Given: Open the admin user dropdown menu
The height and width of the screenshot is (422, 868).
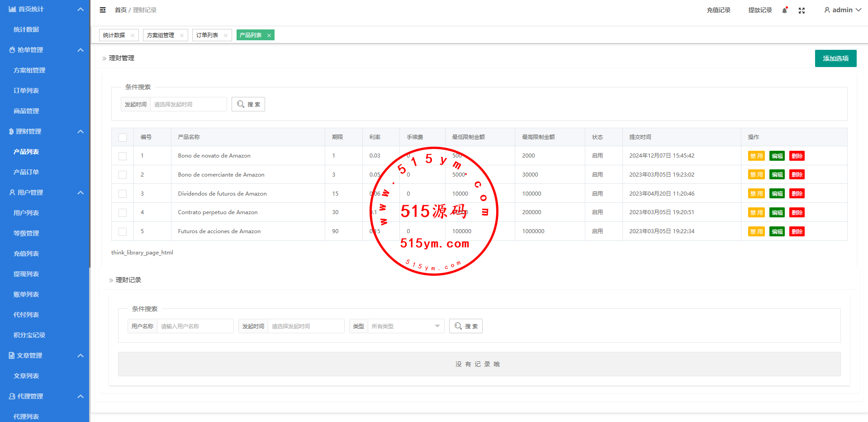Looking at the screenshot, I should pyautogui.click(x=842, y=10).
